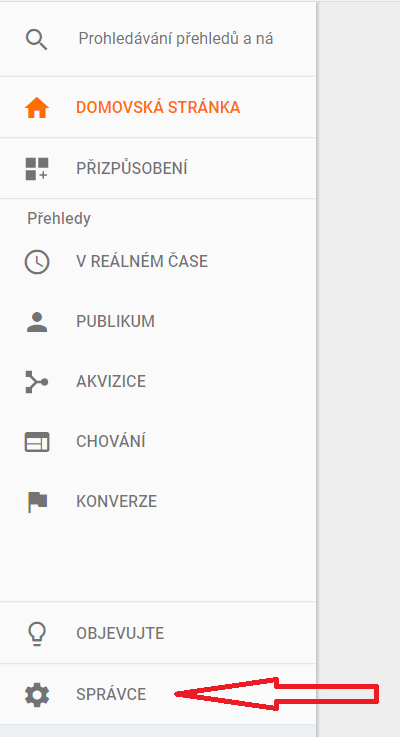This screenshot has height=737, width=400.
Task: Go to DOMOVSKÁ STRÁNKA
Action: pos(158,108)
